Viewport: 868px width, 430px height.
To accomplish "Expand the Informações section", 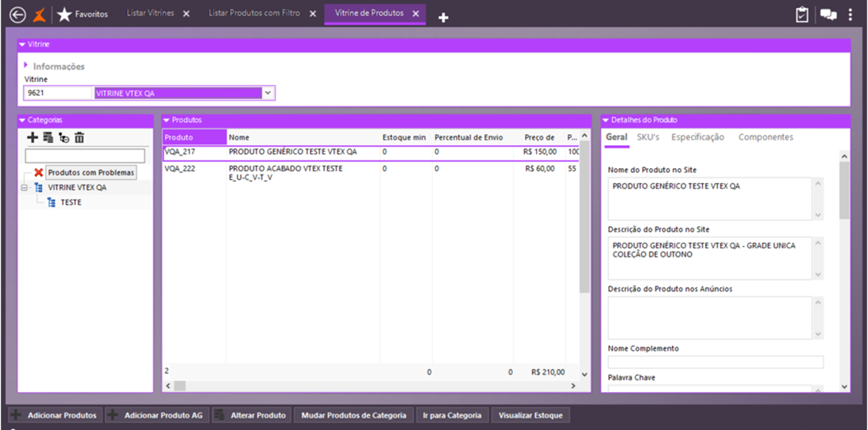I will click(26, 65).
